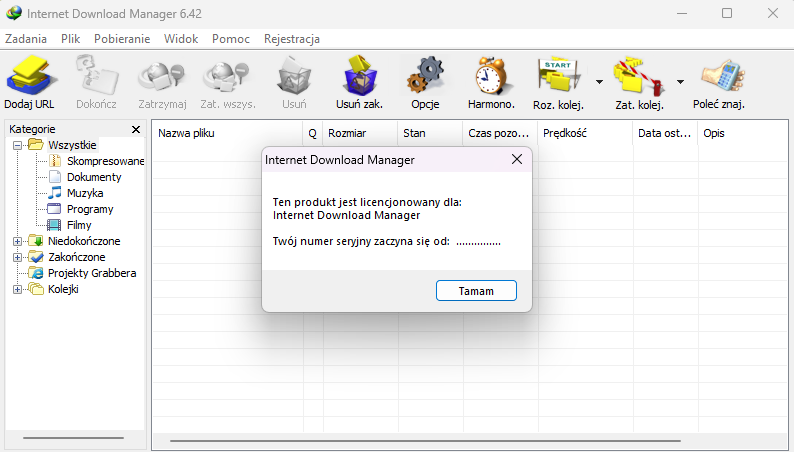Select the Dokumenty category
This screenshot has width=794, height=452.
pos(94,177)
